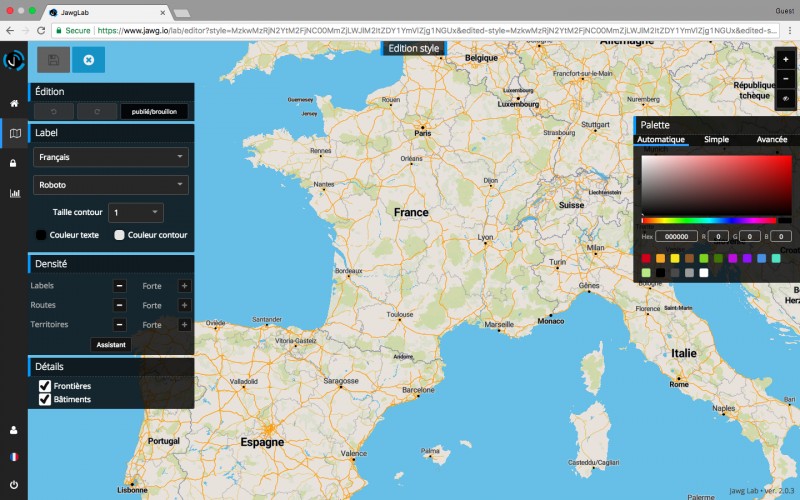
Task: Click the JawgLab logo icon
Action: coord(14,61)
